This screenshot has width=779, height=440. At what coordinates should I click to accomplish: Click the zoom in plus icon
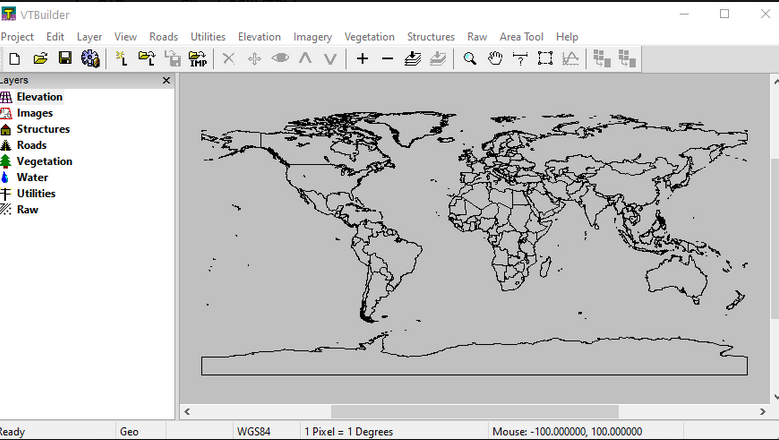[x=362, y=59]
